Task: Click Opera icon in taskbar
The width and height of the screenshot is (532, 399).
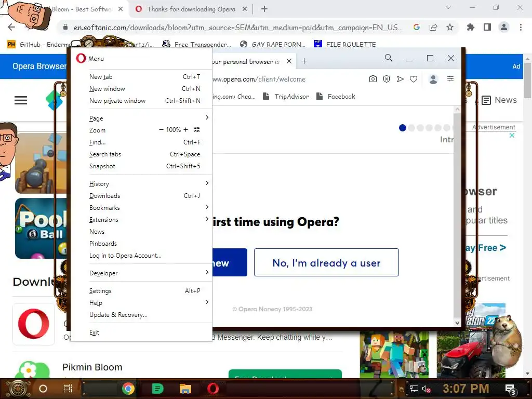Action: (x=213, y=389)
